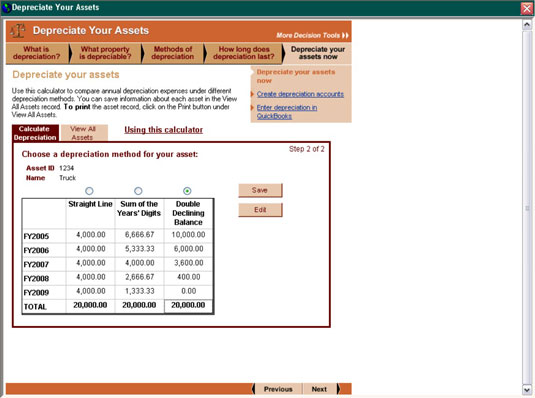Viewport: 535px width, 398px height.
Task: Select the Calculate Depreciation tab
Action: (x=35, y=133)
